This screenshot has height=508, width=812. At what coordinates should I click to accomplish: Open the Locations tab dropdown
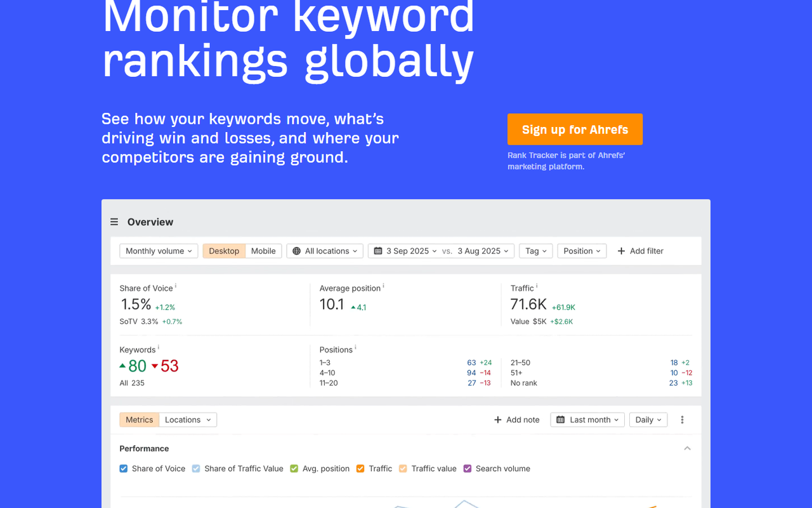(x=188, y=420)
